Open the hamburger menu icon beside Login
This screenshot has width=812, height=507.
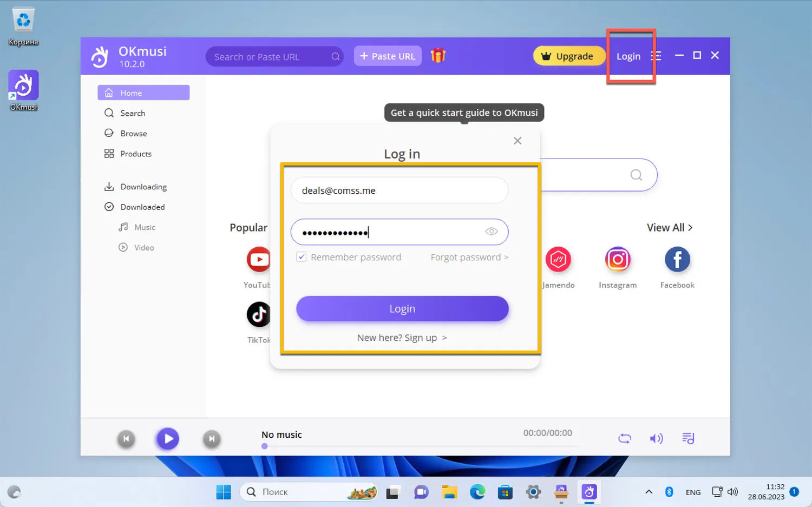pyautogui.click(x=657, y=56)
